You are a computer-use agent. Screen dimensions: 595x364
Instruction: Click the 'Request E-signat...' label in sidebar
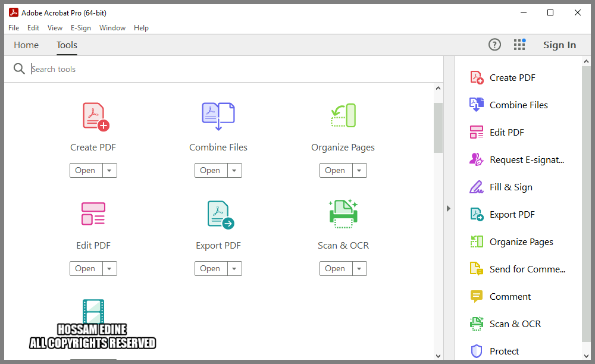coord(527,160)
